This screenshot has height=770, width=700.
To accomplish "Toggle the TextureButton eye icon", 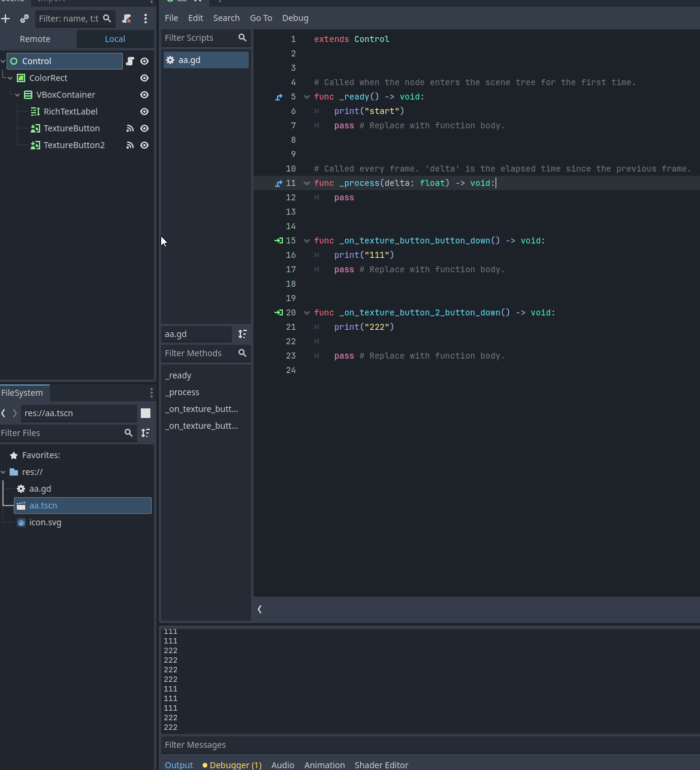I will point(144,128).
